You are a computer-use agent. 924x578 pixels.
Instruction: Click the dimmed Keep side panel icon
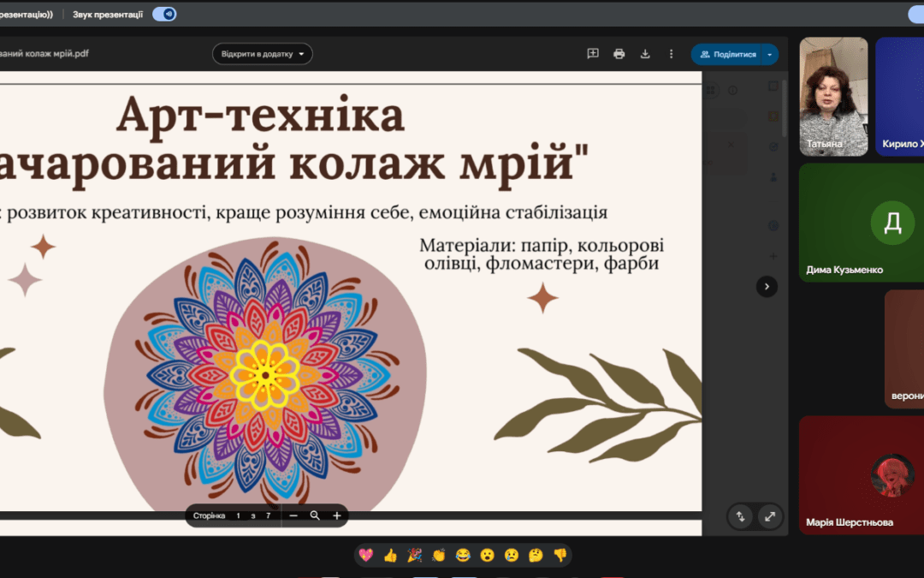pos(773,116)
